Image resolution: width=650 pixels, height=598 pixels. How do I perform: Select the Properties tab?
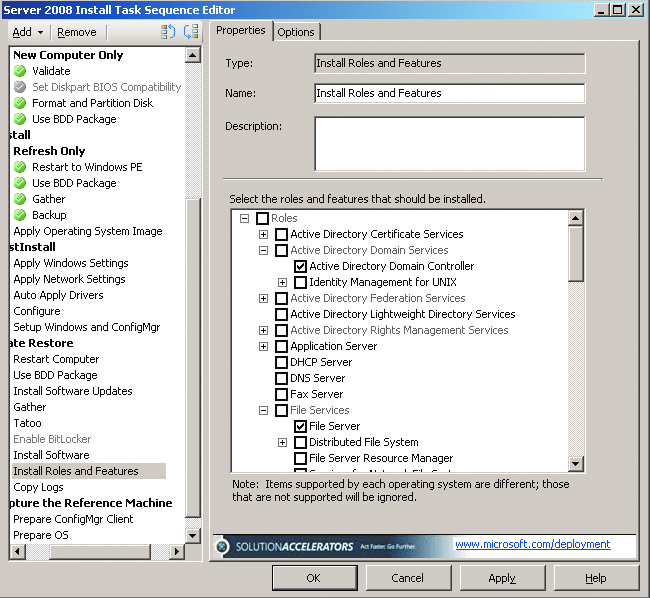(x=241, y=31)
